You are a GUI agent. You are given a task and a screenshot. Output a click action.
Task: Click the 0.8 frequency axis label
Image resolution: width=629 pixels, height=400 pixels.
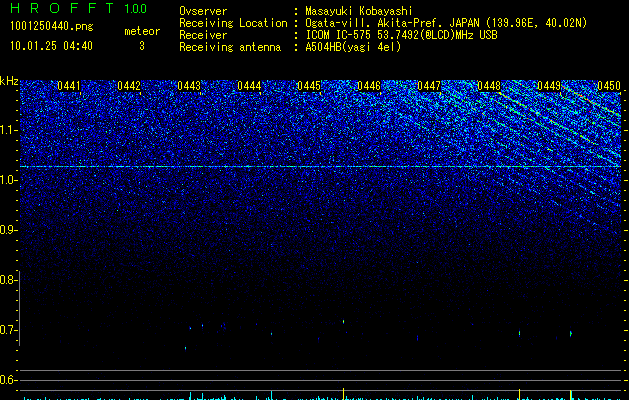click(x=8, y=280)
